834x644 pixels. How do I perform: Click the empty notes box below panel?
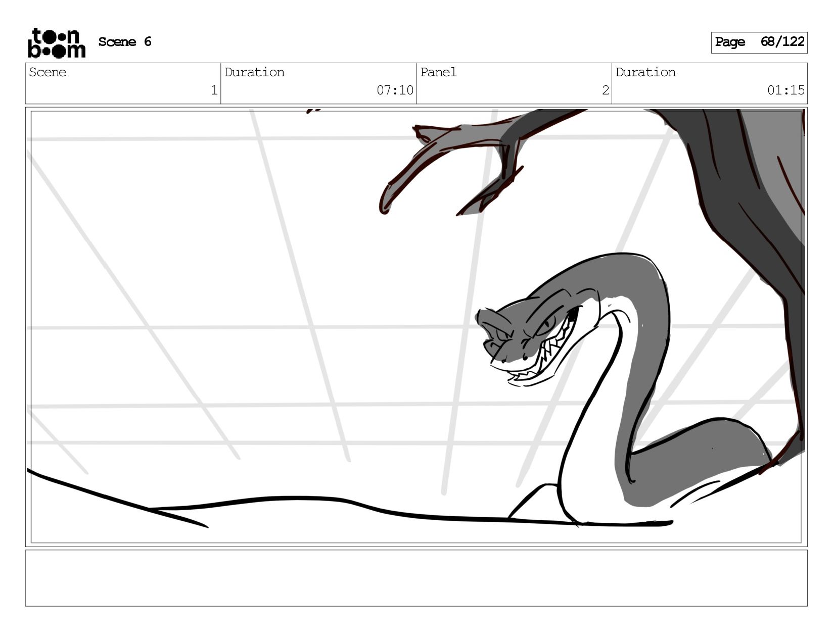[x=416, y=578]
